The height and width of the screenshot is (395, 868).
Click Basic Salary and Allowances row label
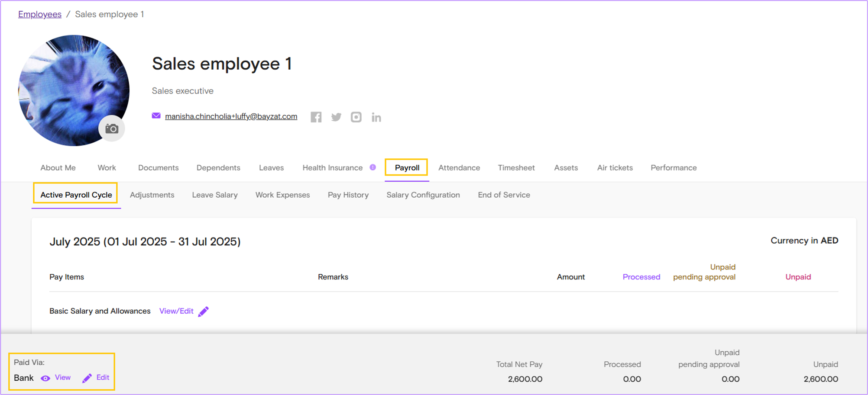(x=100, y=311)
